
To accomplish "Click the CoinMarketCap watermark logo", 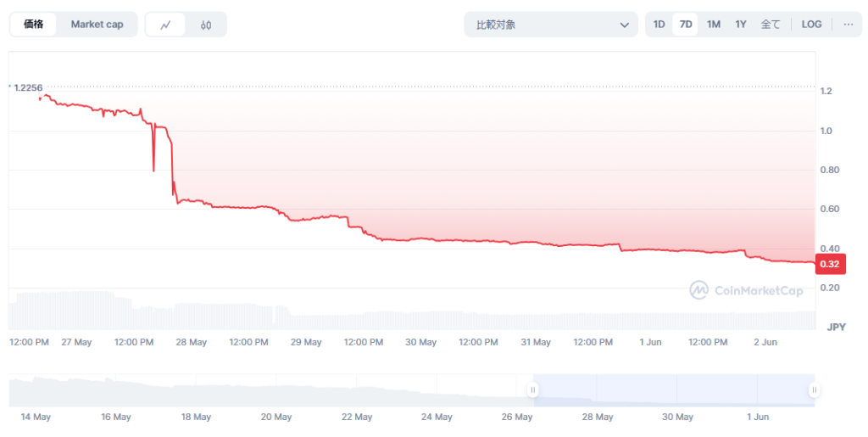I will pyautogui.click(x=746, y=290).
